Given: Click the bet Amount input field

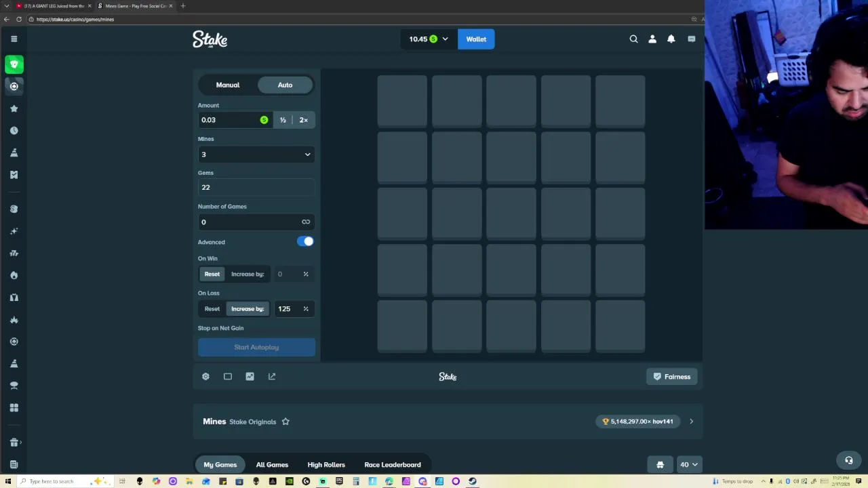Looking at the screenshot, I should tap(235, 120).
